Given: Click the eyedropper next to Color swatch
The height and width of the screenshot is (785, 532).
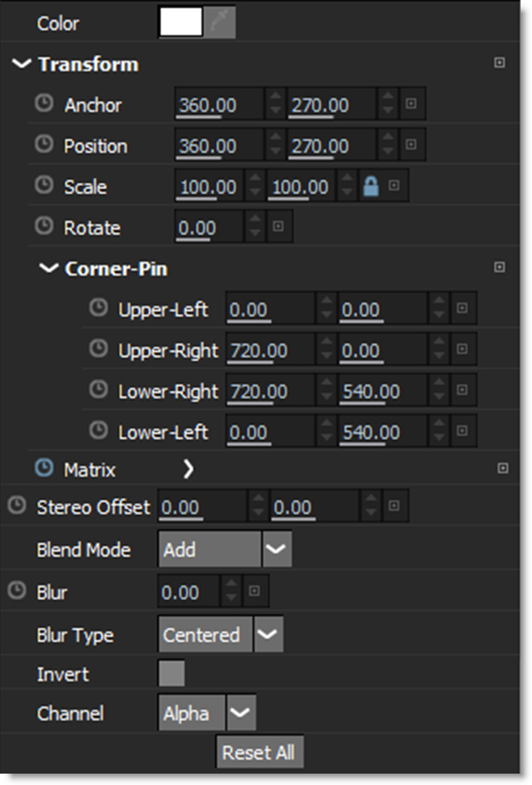Looking at the screenshot, I should pyautogui.click(x=220, y=23).
